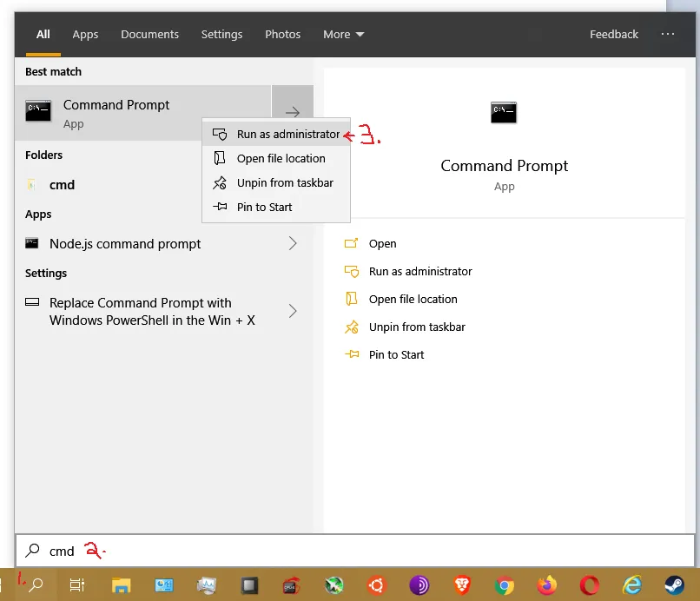Launch Internet Explorer from the taskbar

click(632, 585)
